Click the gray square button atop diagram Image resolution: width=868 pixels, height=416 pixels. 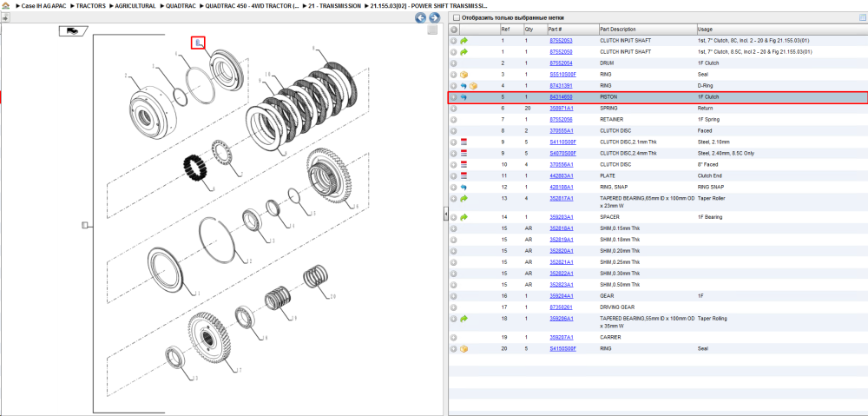coord(432,30)
